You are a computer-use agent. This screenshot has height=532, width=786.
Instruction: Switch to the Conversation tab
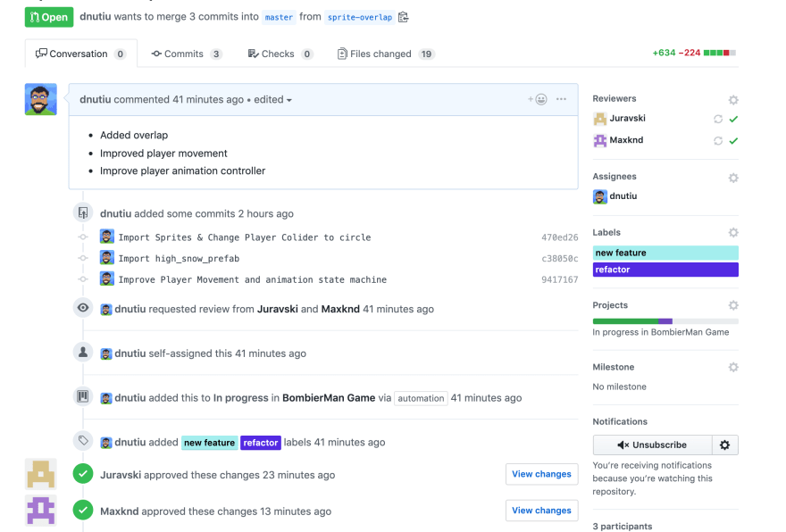tap(80, 54)
